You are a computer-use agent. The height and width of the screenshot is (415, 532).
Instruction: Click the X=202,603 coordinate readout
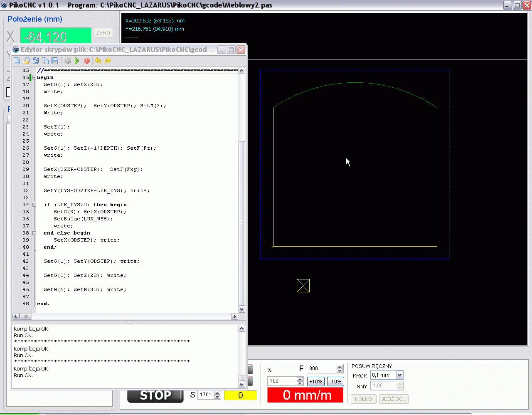155,21
